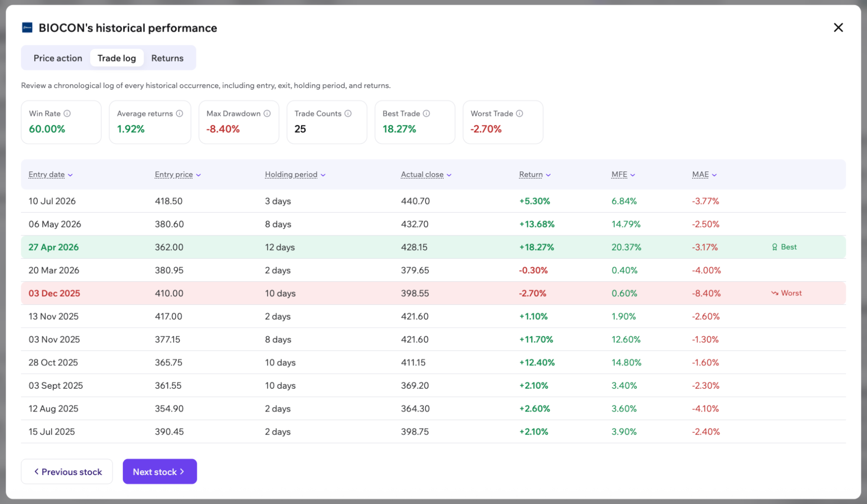The image size is (867, 504).
Task: Go to the Previous stock
Action: click(67, 471)
